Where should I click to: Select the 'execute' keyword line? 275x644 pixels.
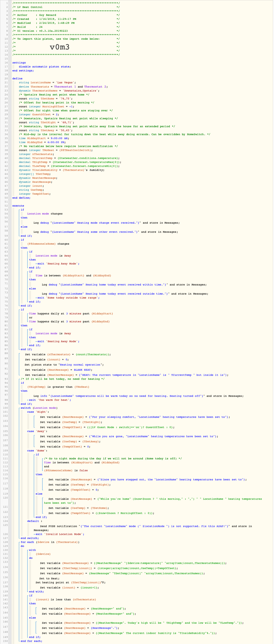click(18, 206)
